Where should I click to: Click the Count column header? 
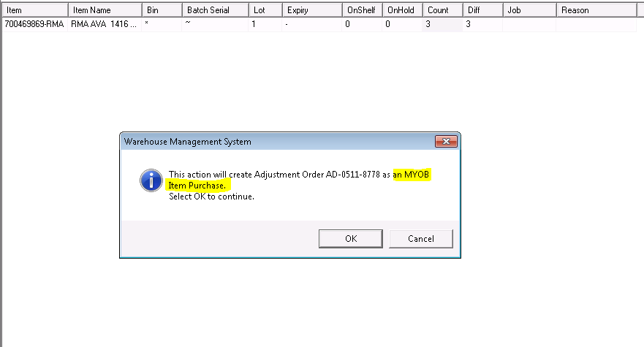[443, 10]
